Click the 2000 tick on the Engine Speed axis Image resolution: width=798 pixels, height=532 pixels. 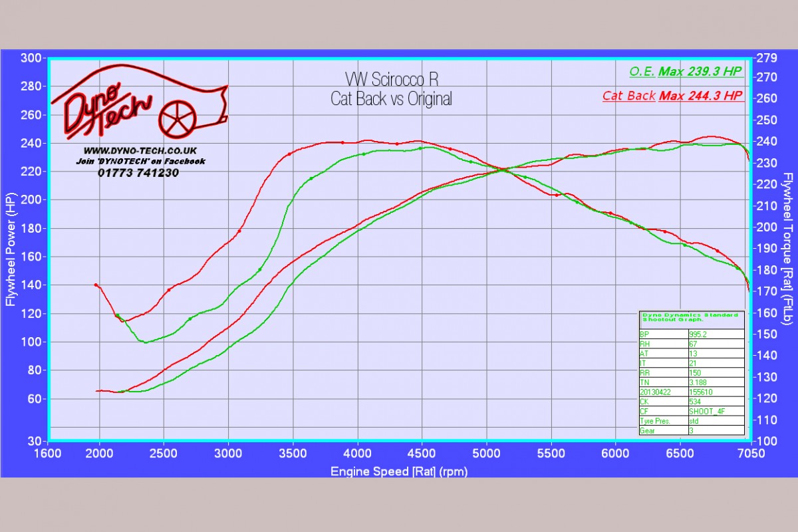pos(100,454)
